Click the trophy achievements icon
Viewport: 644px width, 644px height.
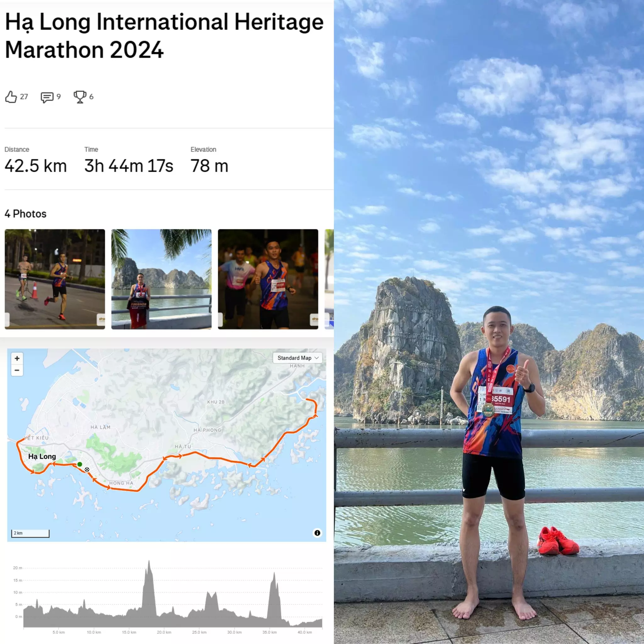point(80,97)
